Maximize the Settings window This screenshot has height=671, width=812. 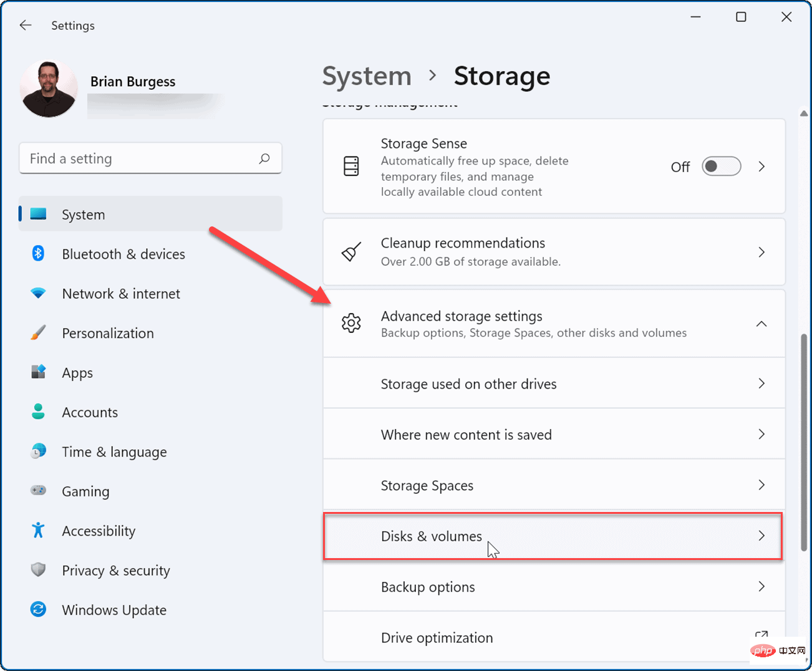(741, 17)
